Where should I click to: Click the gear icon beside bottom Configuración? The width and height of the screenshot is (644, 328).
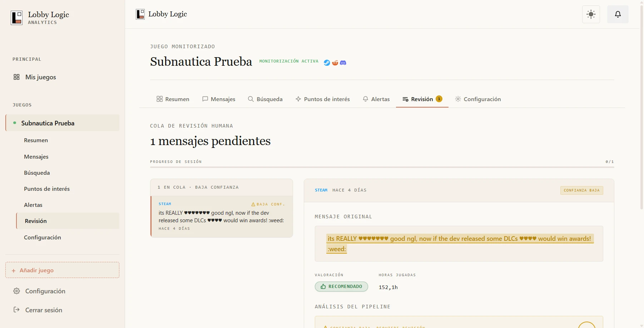(16, 291)
